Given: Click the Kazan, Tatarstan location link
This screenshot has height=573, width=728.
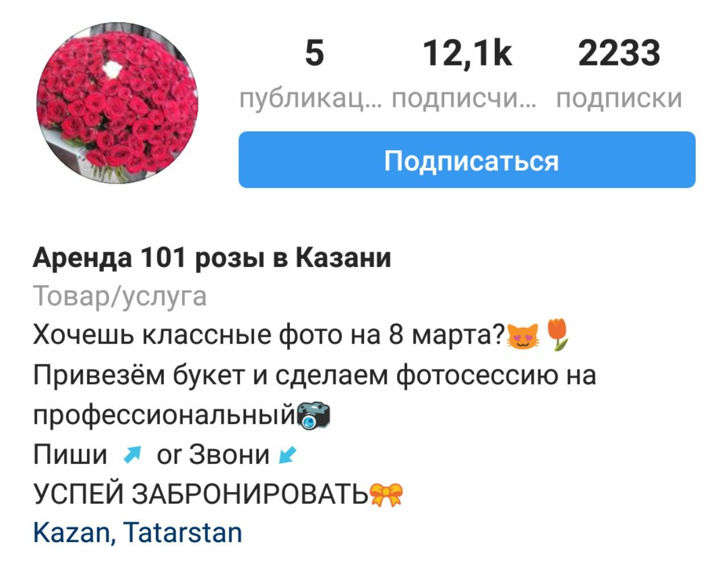Looking at the screenshot, I should pos(138,533).
